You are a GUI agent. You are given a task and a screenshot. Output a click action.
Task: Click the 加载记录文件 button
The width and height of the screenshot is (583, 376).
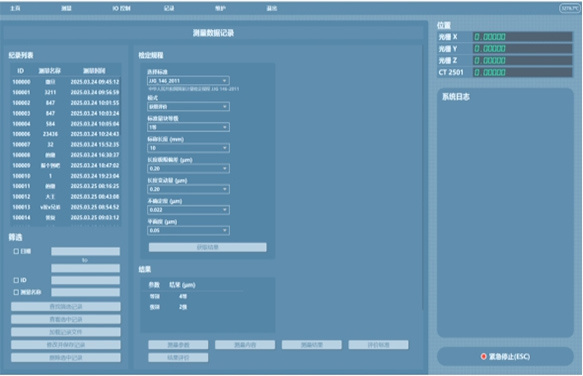click(x=66, y=332)
